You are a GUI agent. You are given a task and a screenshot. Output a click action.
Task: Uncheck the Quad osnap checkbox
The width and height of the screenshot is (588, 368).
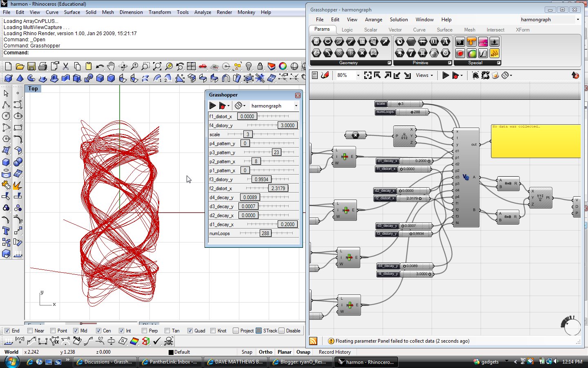click(190, 331)
